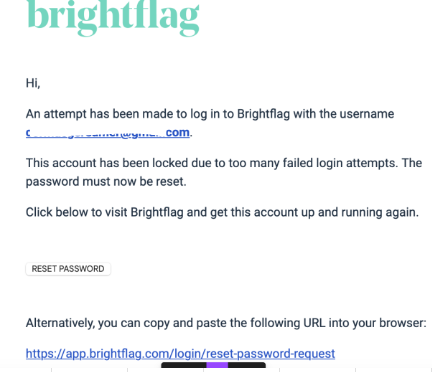Click the left black segment of bottom bar

click(x=184, y=366)
